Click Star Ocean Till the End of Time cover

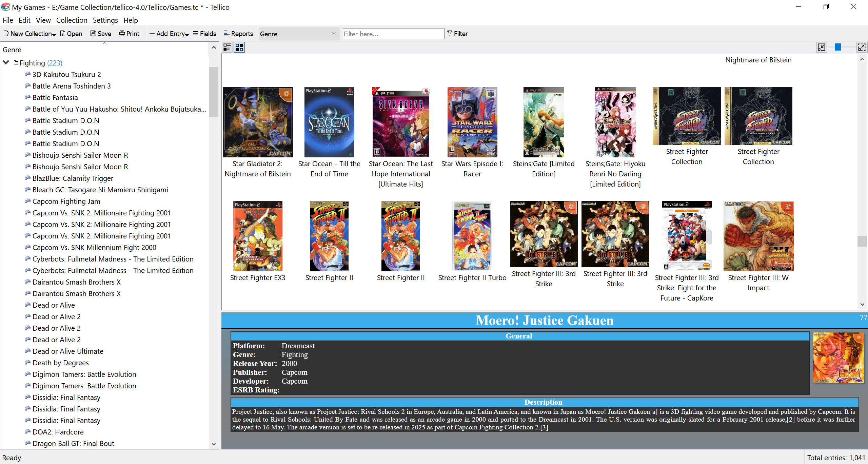[x=329, y=122]
